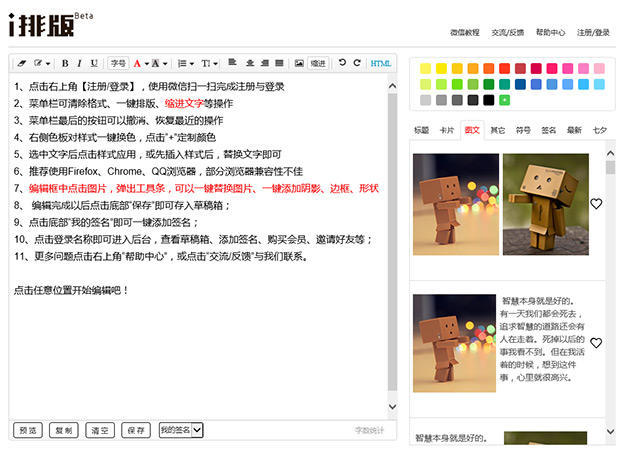Click the 保存 button
The height and width of the screenshot is (452, 640).
pyautogui.click(x=134, y=430)
